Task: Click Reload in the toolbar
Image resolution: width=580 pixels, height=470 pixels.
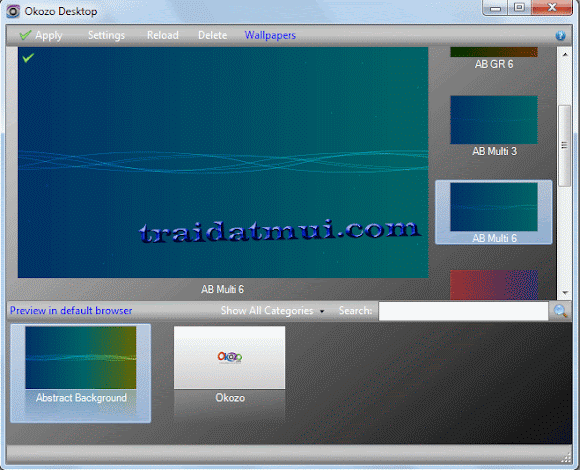Action: (163, 35)
